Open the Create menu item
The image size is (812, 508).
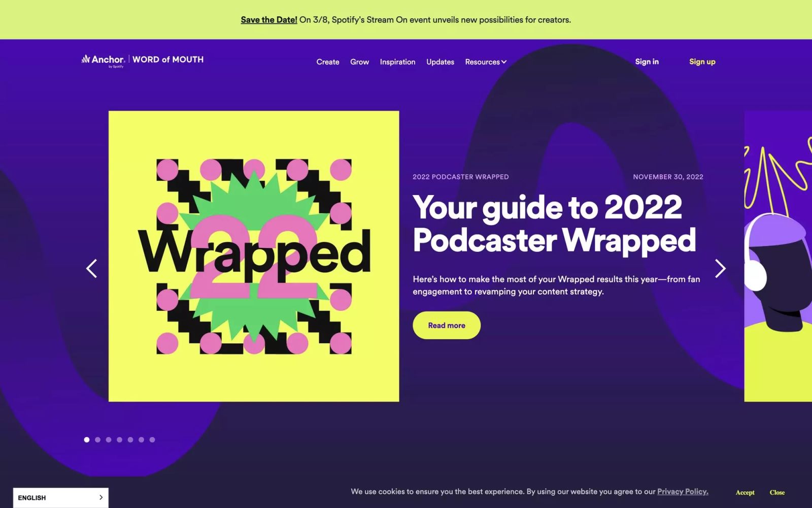tap(328, 62)
